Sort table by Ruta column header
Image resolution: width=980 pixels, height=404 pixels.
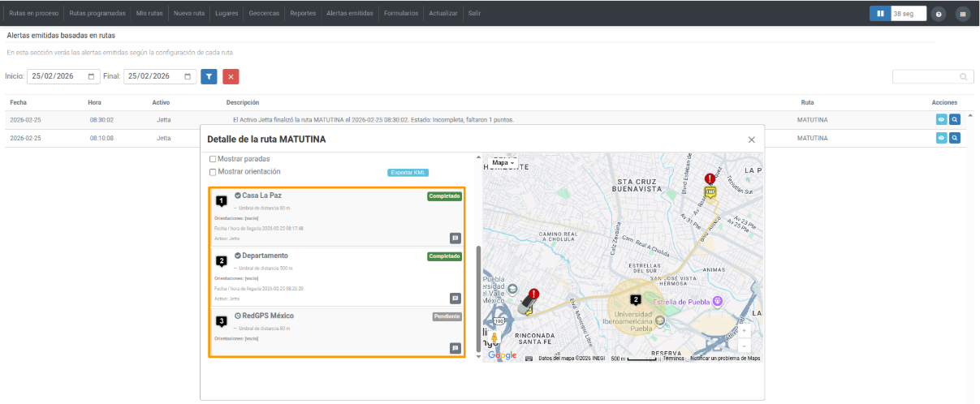coord(807,103)
